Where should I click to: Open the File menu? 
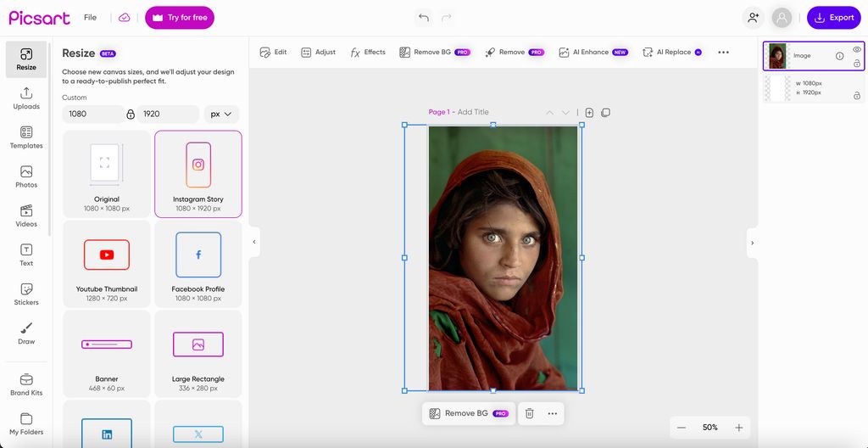(x=90, y=18)
